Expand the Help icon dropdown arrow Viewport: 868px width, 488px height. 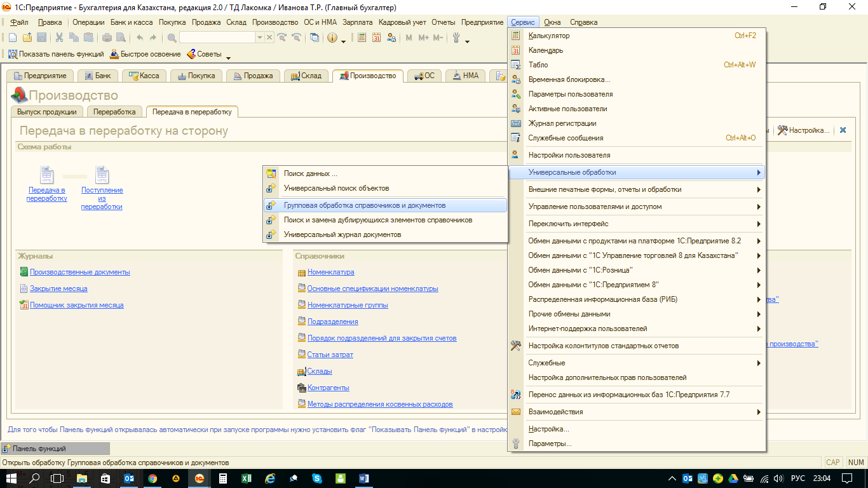pyautogui.click(x=343, y=41)
